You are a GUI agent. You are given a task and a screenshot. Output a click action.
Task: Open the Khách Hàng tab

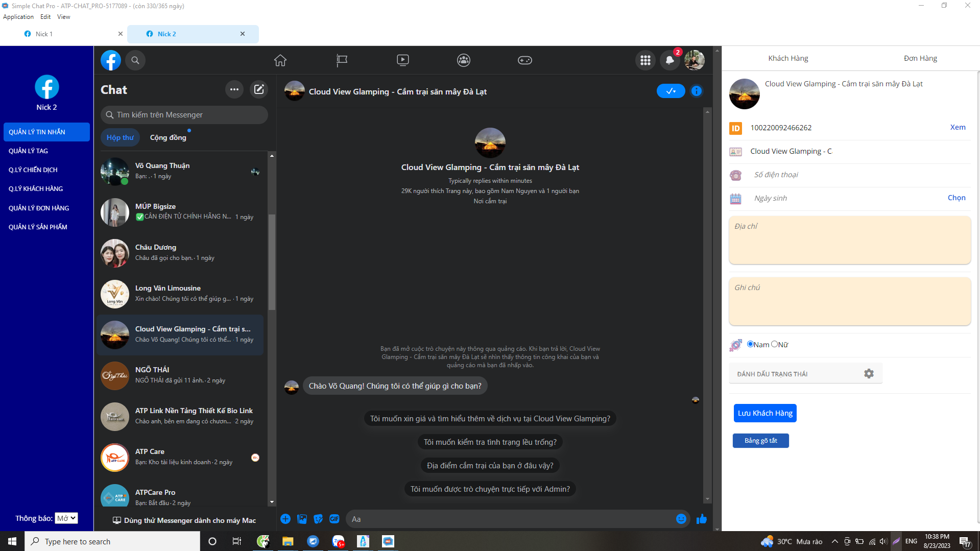(788, 58)
